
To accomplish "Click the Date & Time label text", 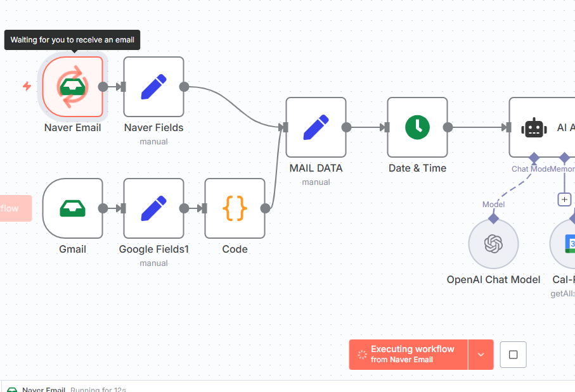I will 417,168.
